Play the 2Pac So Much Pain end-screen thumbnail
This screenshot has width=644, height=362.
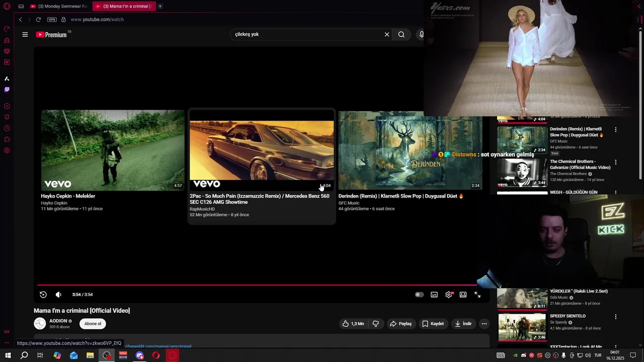262,150
